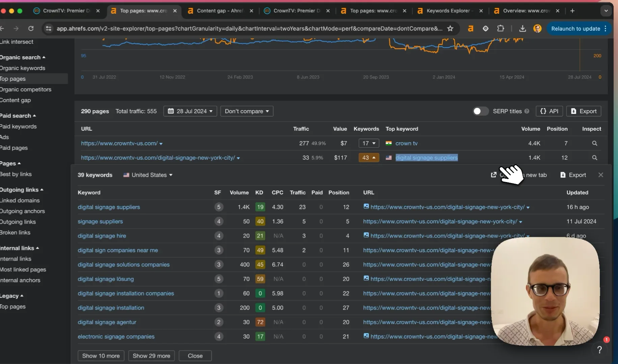This screenshot has width=618, height=364.
Task: Open the Don't compare dropdown
Action: point(247,111)
